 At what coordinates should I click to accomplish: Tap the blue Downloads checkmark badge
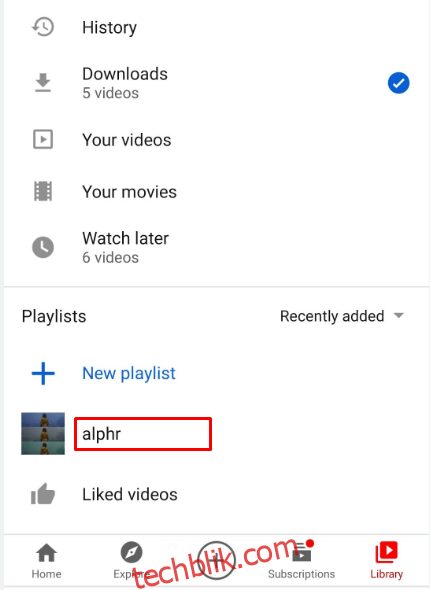click(398, 83)
